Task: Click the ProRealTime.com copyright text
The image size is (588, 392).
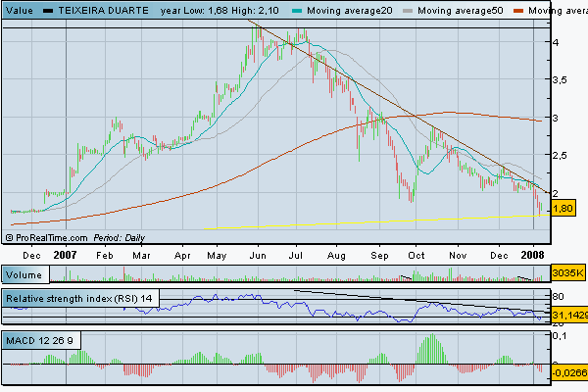Action: 46,238
